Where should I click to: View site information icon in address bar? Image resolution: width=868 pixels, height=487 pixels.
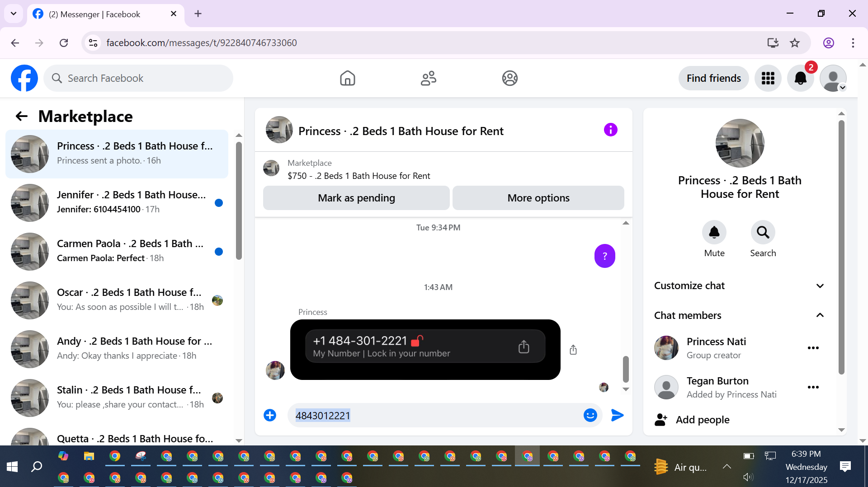click(93, 43)
